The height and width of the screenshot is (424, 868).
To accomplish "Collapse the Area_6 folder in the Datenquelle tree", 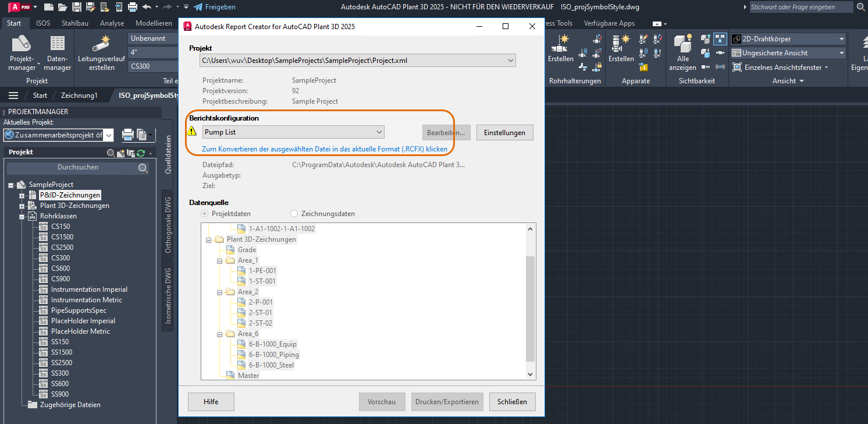I will [x=220, y=334].
